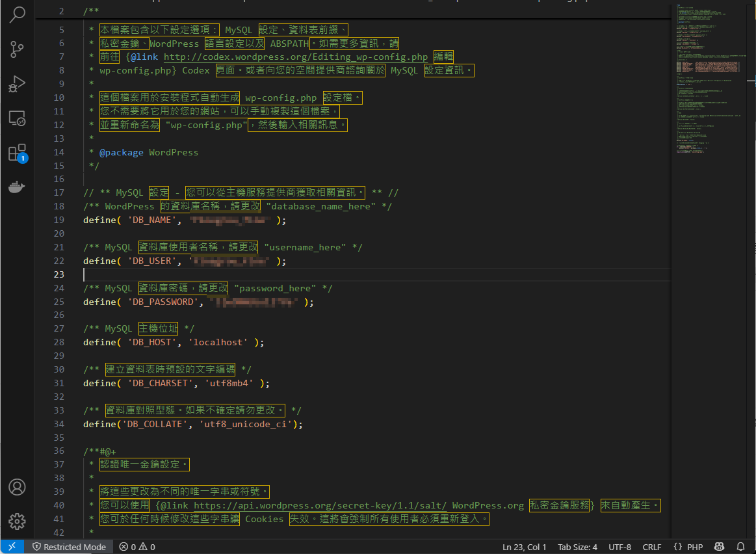Open the Source Control view

[18, 49]
